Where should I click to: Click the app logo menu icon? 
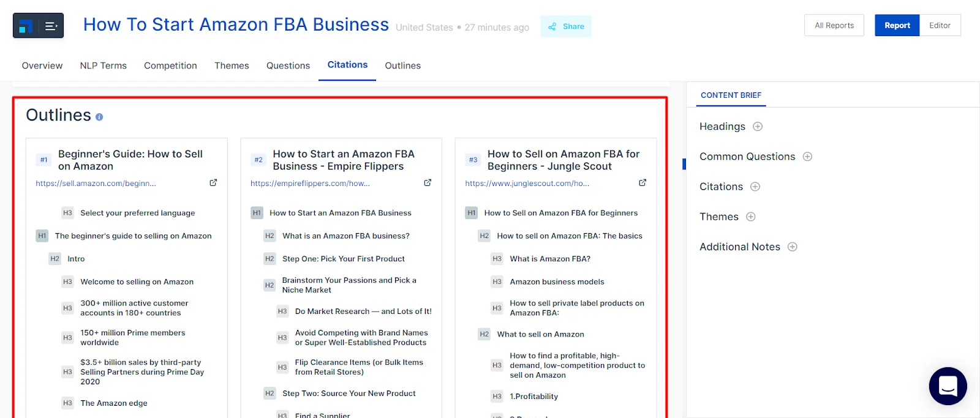point(38,26)
